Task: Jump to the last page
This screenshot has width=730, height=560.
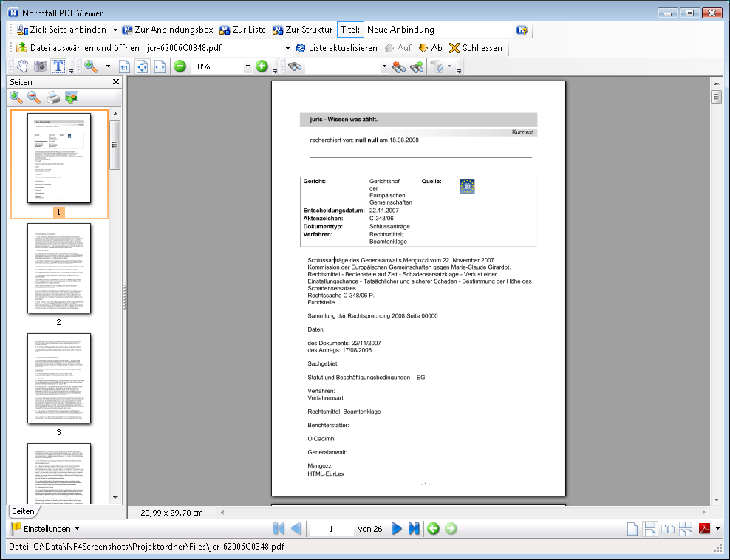Action: click(414, 529)
